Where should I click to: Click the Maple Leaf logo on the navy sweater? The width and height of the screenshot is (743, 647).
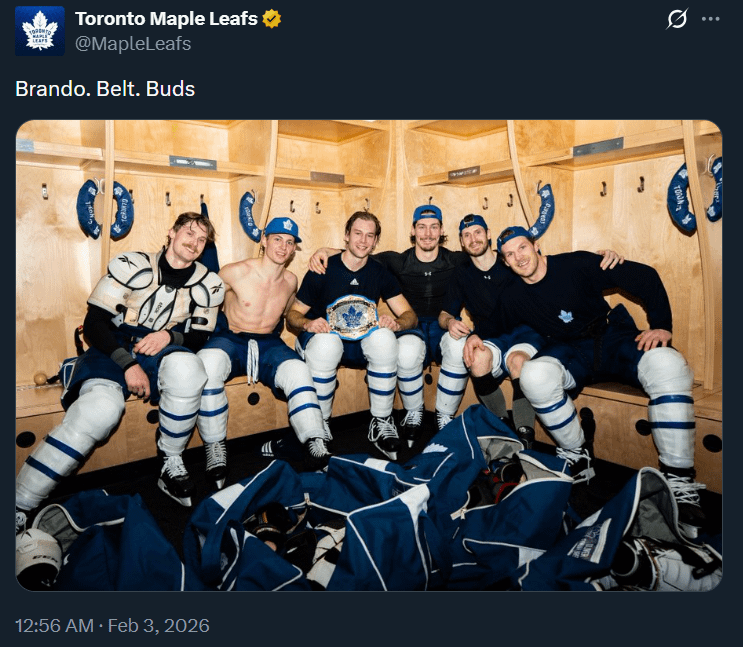(x=566, y=316)
